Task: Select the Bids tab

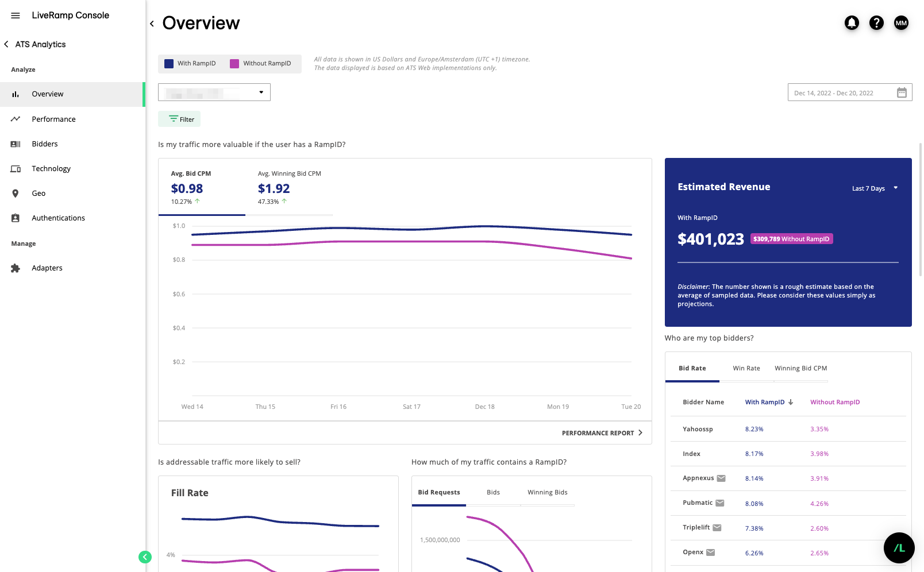Action: click(493, 493)
